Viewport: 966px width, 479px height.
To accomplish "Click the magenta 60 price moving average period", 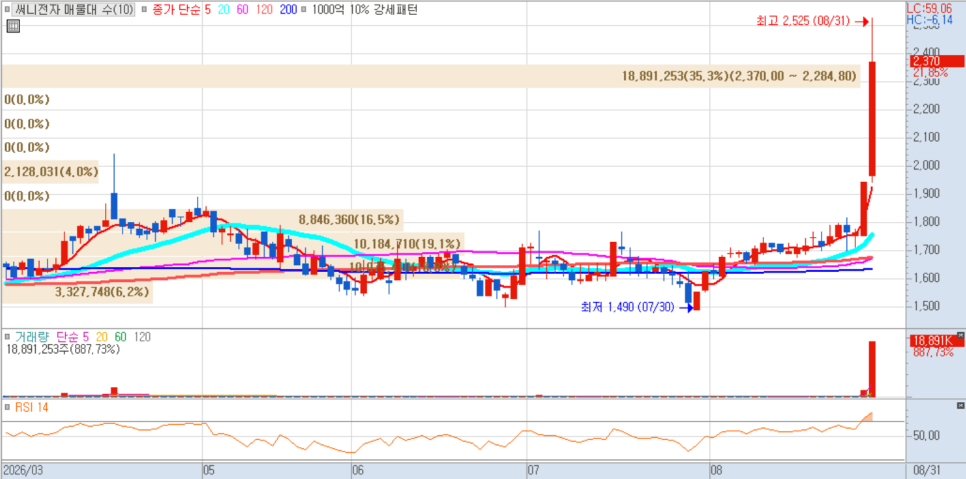I will (x=242, y=10).
